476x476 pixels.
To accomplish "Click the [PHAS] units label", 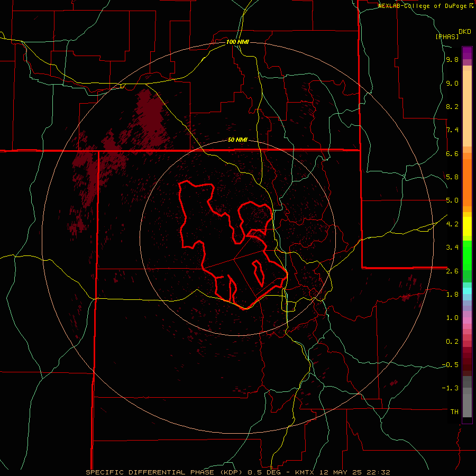I will (447, 36).
